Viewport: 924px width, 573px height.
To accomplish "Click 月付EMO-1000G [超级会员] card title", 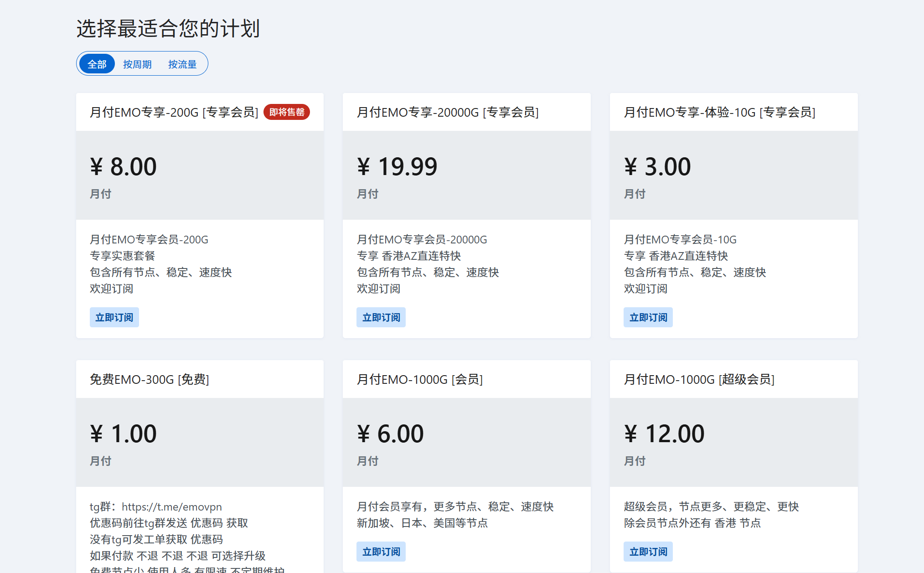I will click(699, 379).
